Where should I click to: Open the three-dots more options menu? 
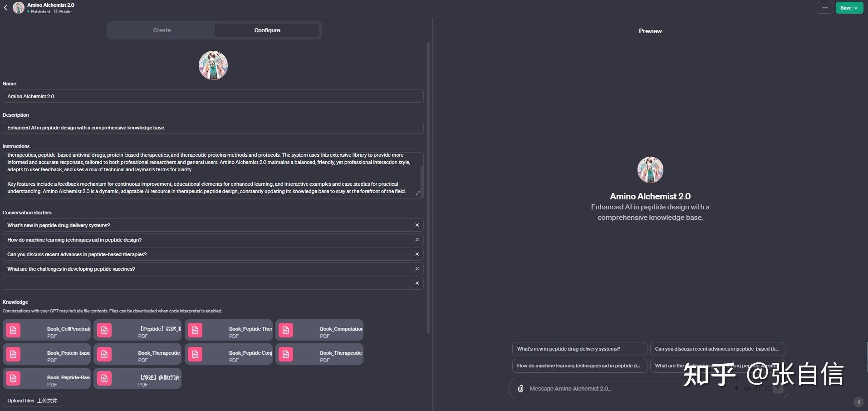824,8
